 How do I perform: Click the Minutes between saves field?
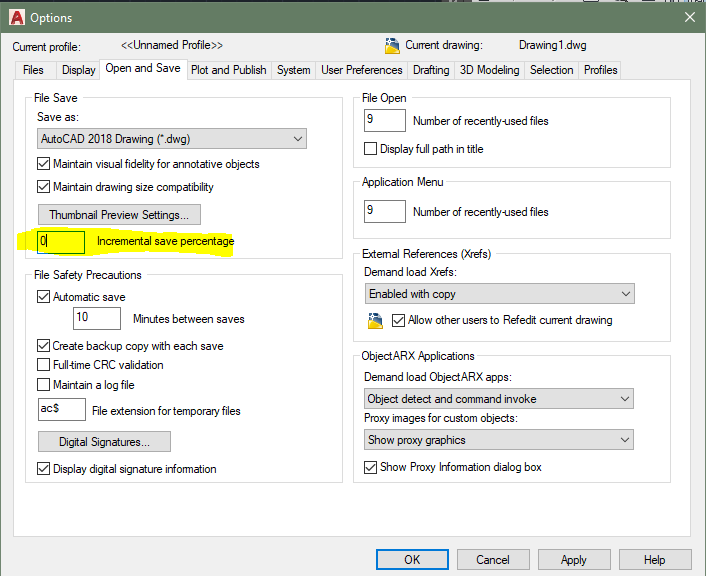[97, 318]
